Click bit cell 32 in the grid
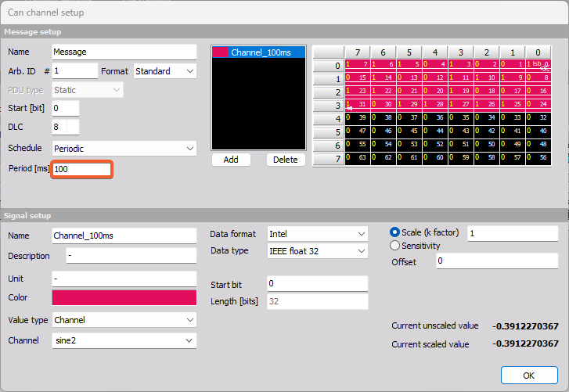The height and width of the screenshot is (392, 569). [538, 117]
